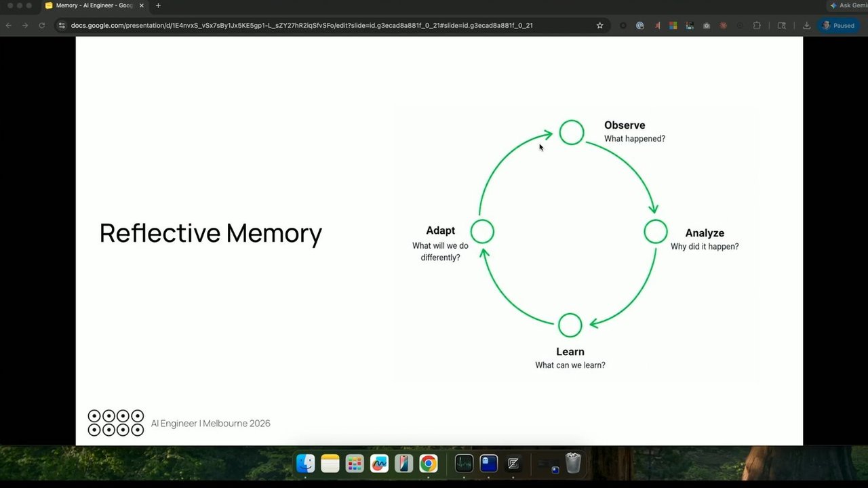The width and height of the screenshot is (868, 488).
Task: Reload the Google Slides page
Action: tap(42, 26)
